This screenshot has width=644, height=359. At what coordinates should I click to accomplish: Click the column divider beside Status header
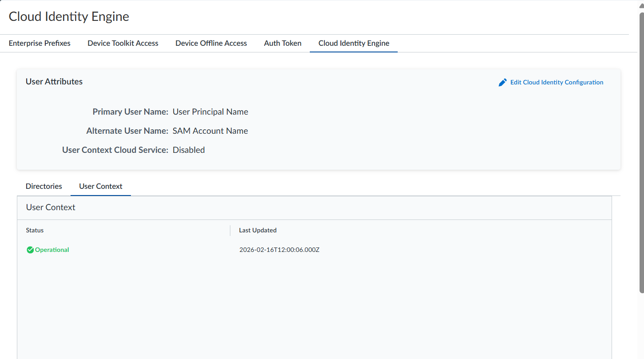point(230,231)
